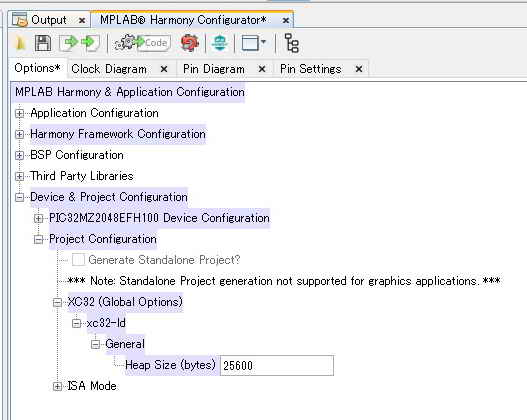Select the PIC32MZ2048EFH100 Device Configuration item
527x420 pixels.
pos(159,218)
